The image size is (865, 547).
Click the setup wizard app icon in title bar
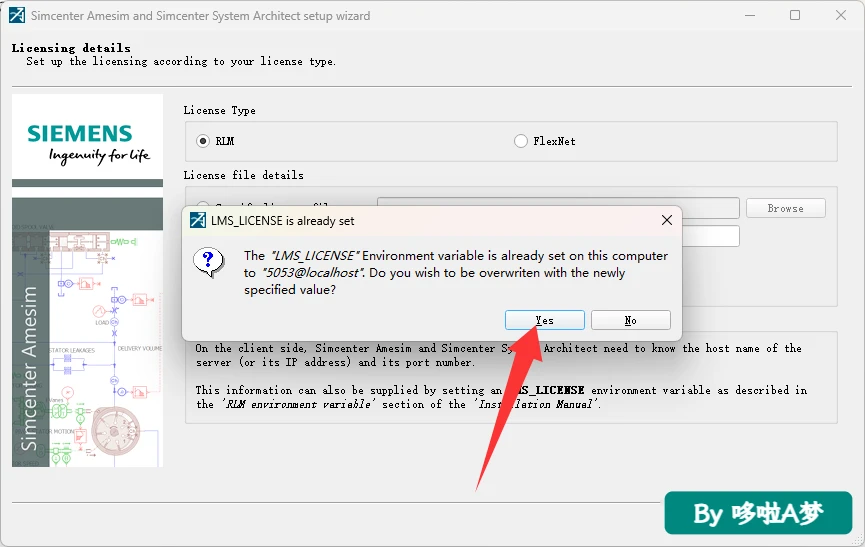pos(17,15)
